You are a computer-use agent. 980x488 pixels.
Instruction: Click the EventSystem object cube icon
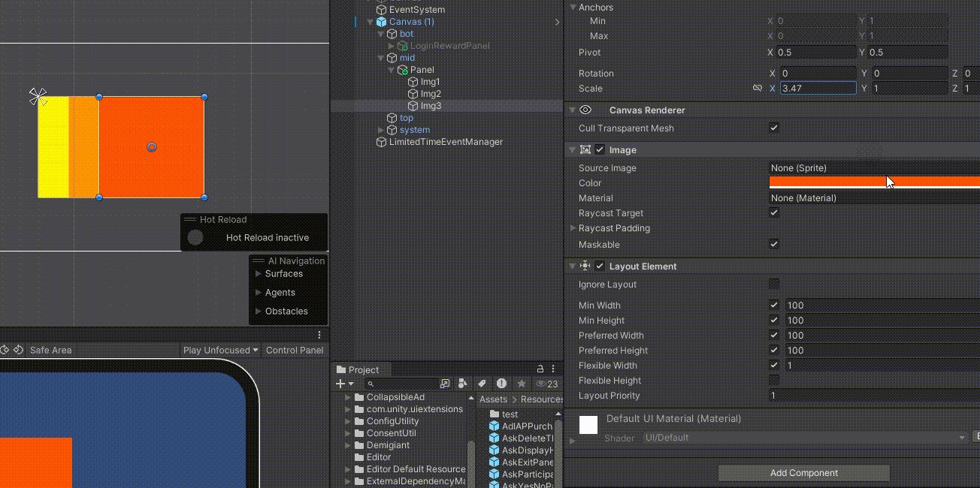pos(381,10)
